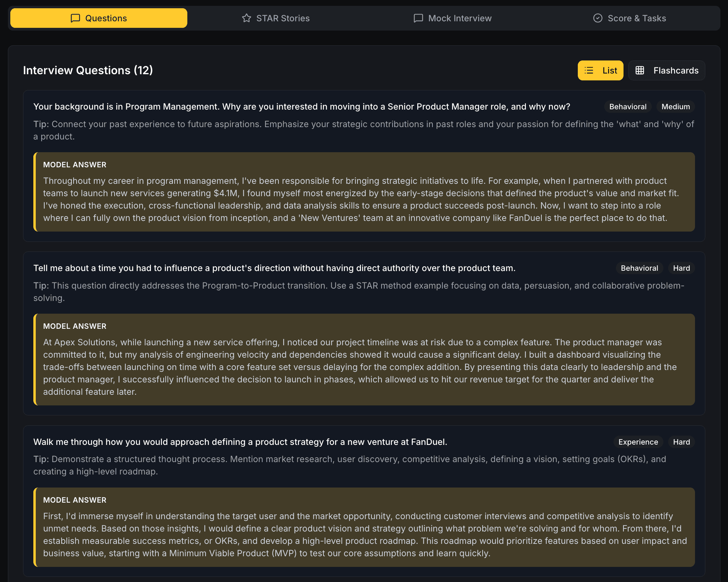Click the Medium difficulty badge
728x582 pixels.
(675, 107)
